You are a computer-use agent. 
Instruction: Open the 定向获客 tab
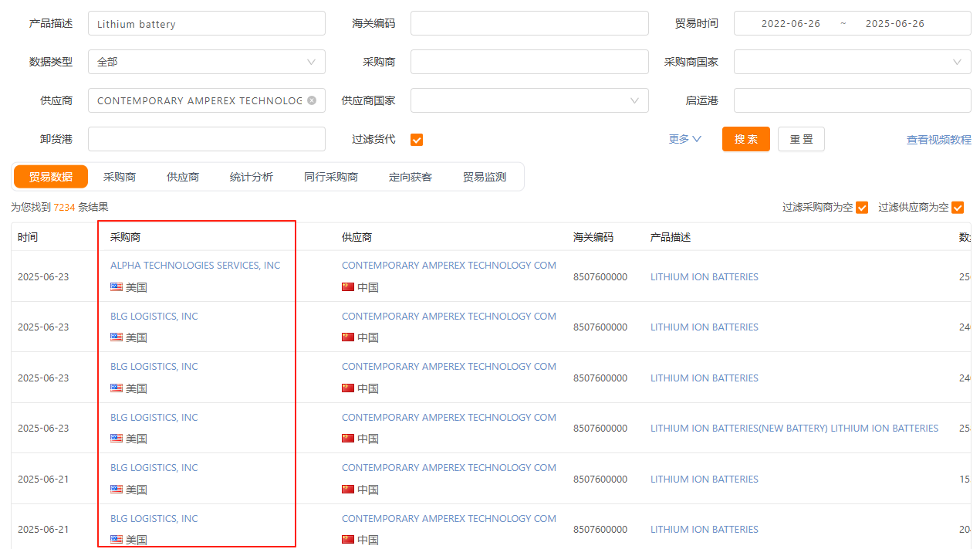[x=411, y=177]
